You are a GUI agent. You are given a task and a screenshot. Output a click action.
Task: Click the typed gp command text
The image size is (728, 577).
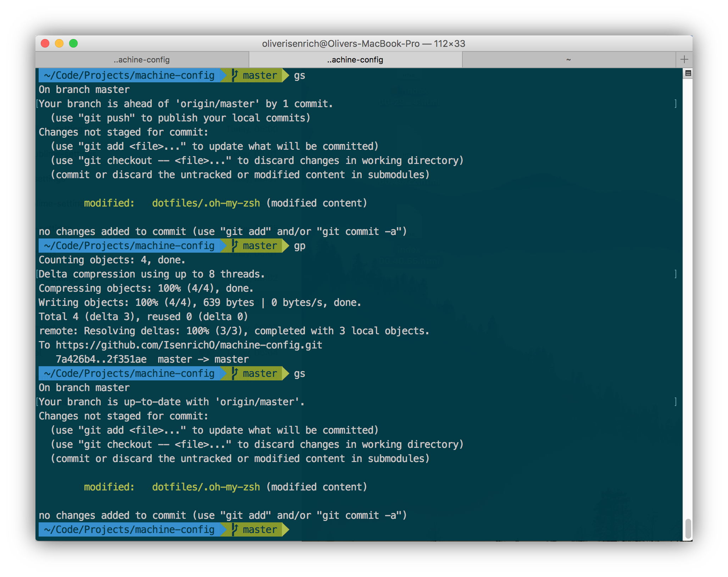[x=300, y=246]
